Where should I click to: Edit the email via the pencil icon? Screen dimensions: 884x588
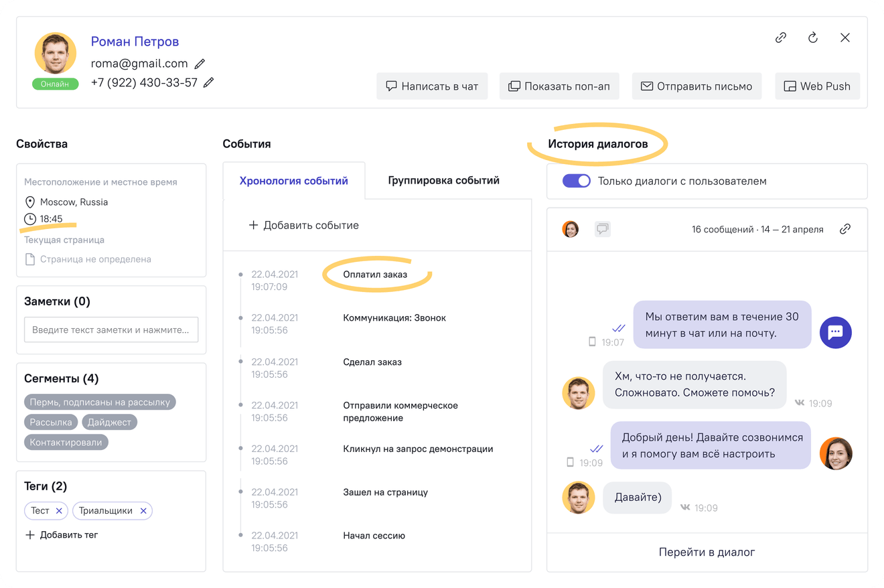click(x=200, y=64)
